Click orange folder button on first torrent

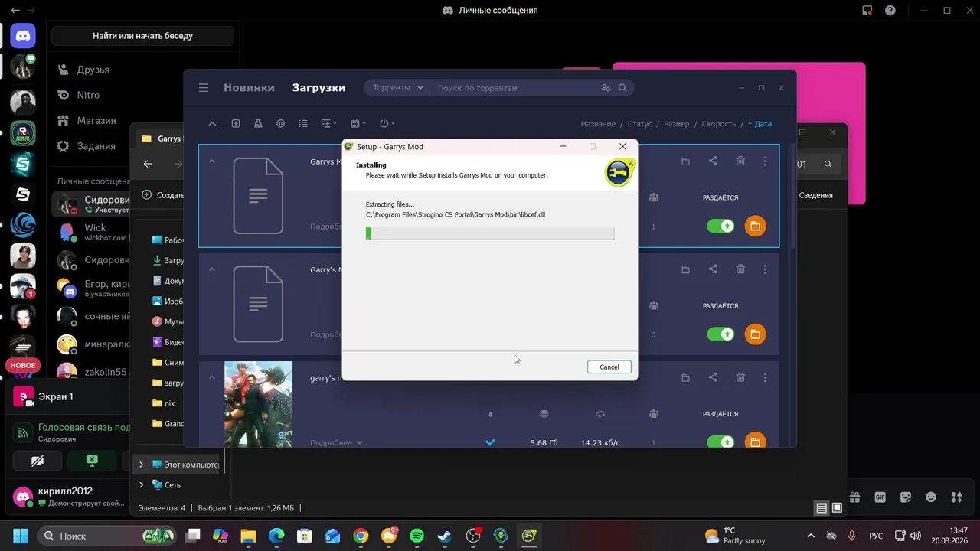tap(755, 227)
